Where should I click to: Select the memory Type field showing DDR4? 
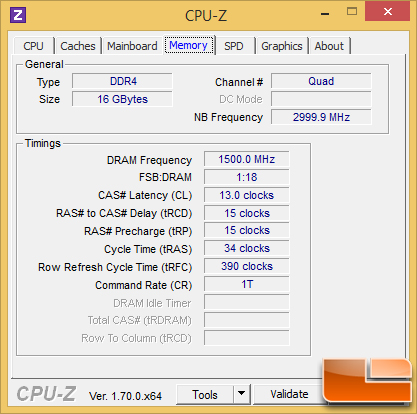pyautogui.click(x=122, y=81)
